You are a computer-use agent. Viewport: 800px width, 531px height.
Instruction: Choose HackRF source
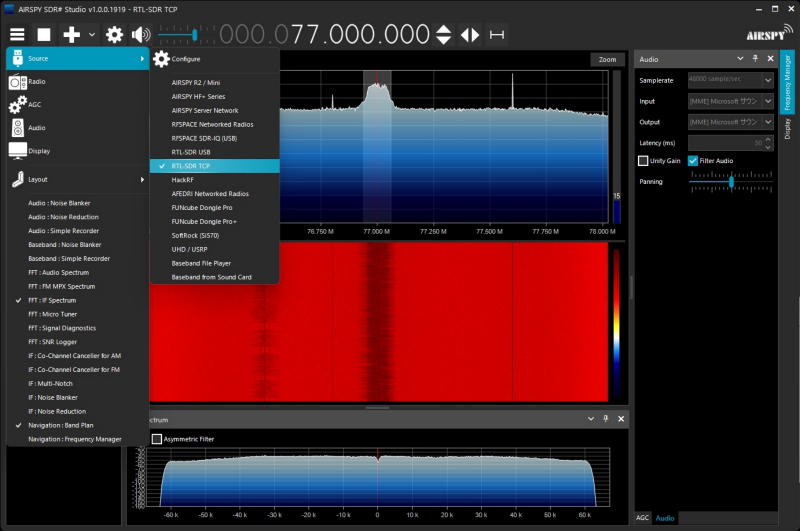click(x=214, y=180)
